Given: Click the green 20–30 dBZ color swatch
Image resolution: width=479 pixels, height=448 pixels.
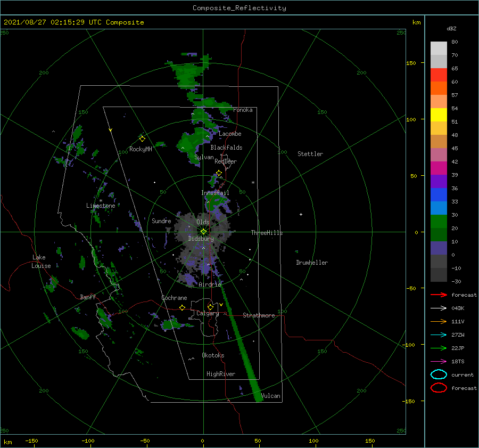Looking at the screenshot, I should [439, 221].
